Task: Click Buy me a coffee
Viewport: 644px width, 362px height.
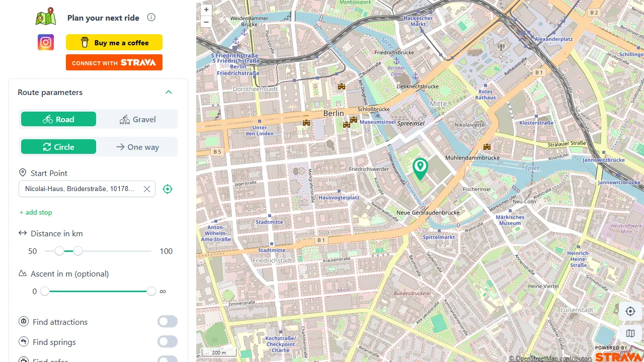Action: [114, 42]
